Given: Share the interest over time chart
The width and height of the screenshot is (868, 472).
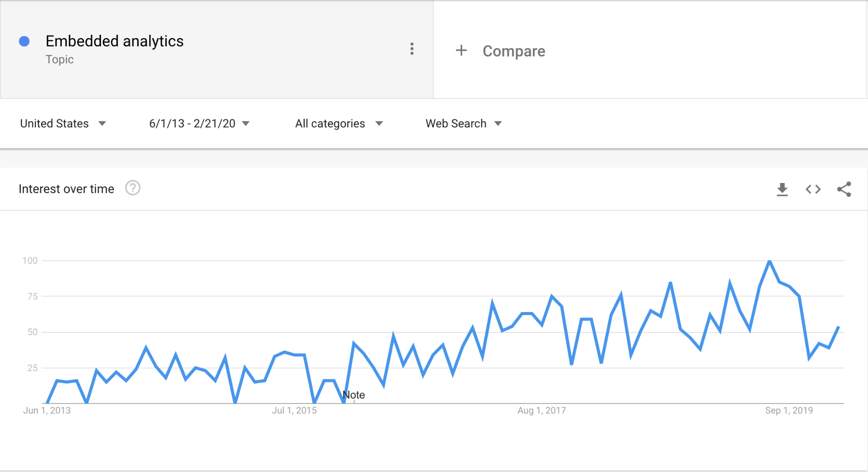Looking at the screenshot, I should (844, 189).
